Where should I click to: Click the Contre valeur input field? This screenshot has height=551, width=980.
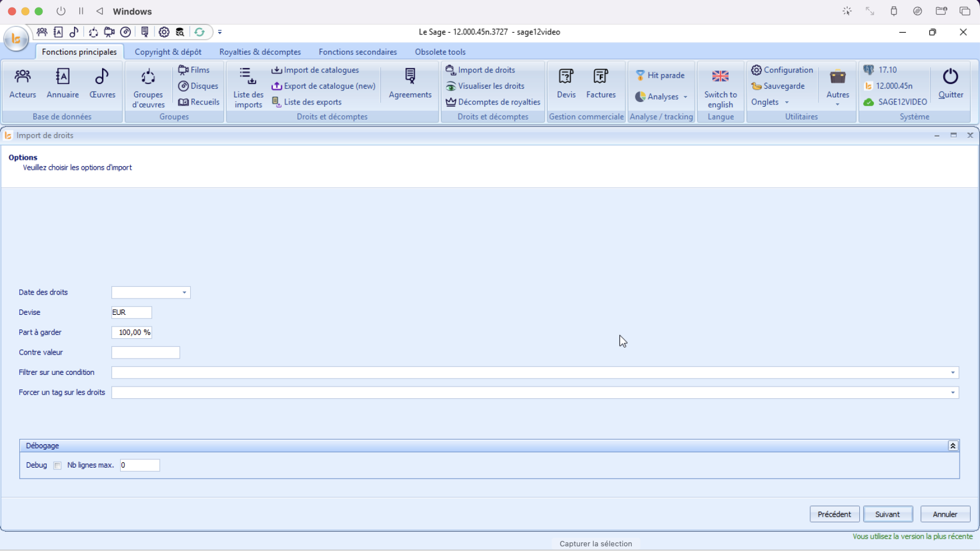[145, 353]
